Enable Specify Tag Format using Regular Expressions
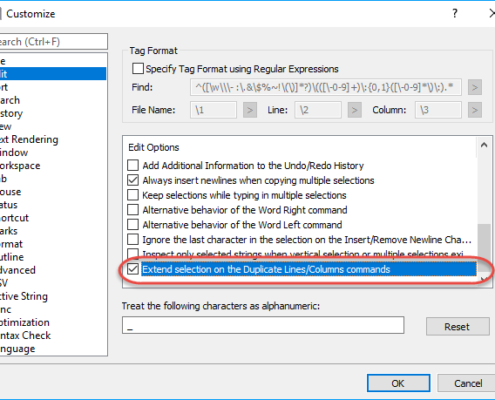The image size is (495, 400). [138, 69]
